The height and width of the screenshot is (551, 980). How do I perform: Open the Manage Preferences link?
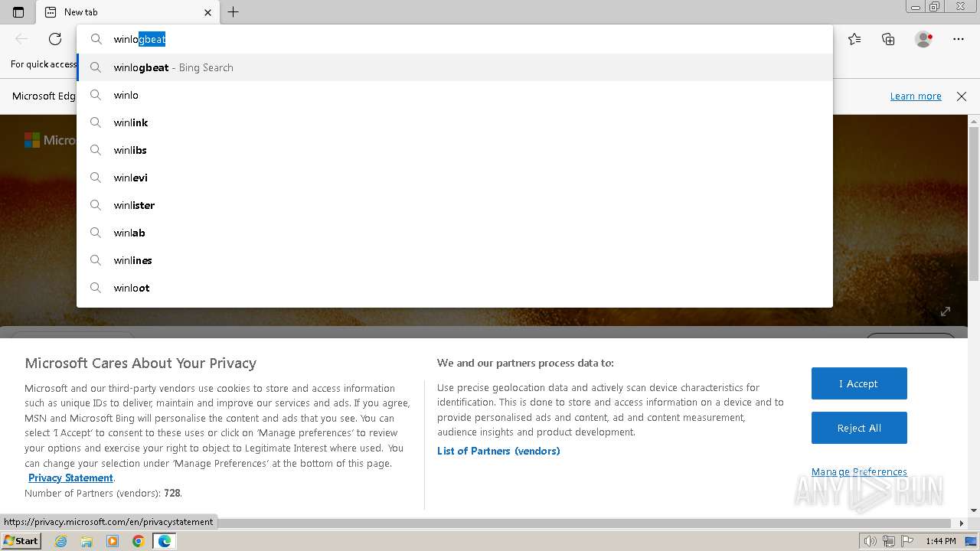coord(859,472)
